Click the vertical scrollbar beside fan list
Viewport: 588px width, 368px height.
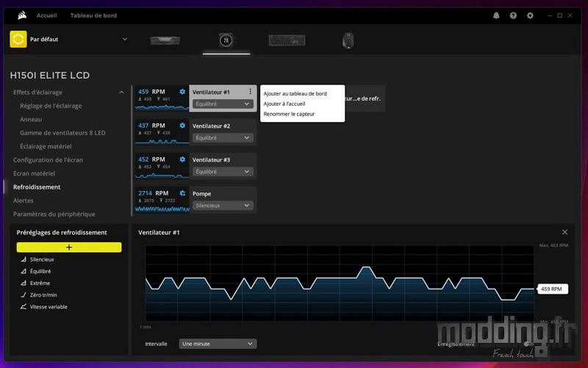pyautogui.click(x=132, y=151)
